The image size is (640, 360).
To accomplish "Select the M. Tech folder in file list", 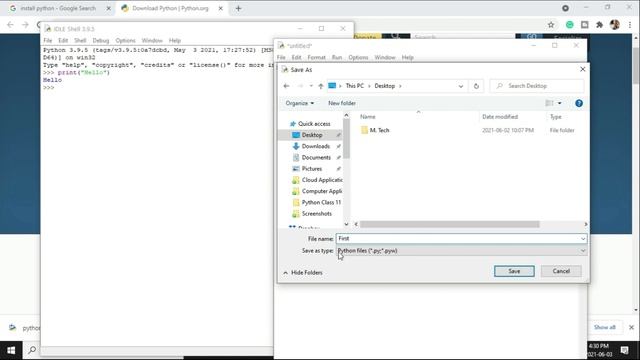I will pos(375,130).
